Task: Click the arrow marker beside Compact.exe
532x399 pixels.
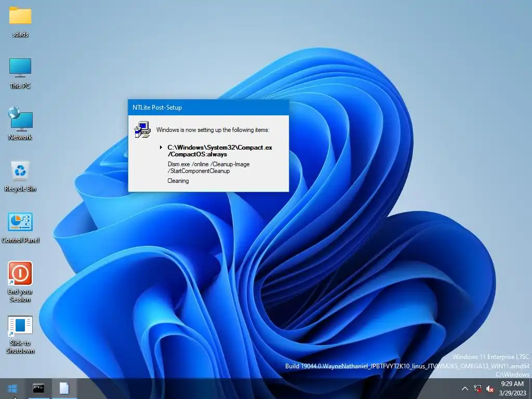Action: 161,147
